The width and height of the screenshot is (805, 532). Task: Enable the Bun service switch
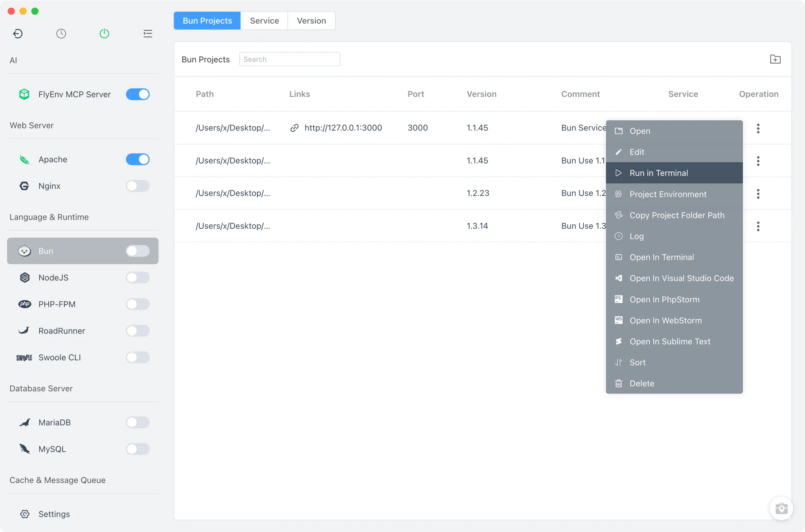coord(138,251)
